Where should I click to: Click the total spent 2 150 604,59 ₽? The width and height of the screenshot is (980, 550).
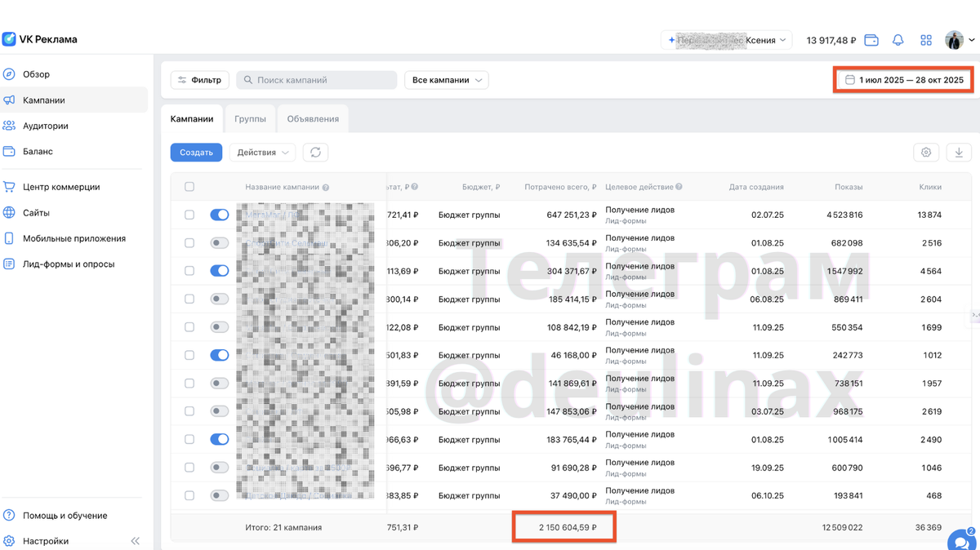pos(568,528)
